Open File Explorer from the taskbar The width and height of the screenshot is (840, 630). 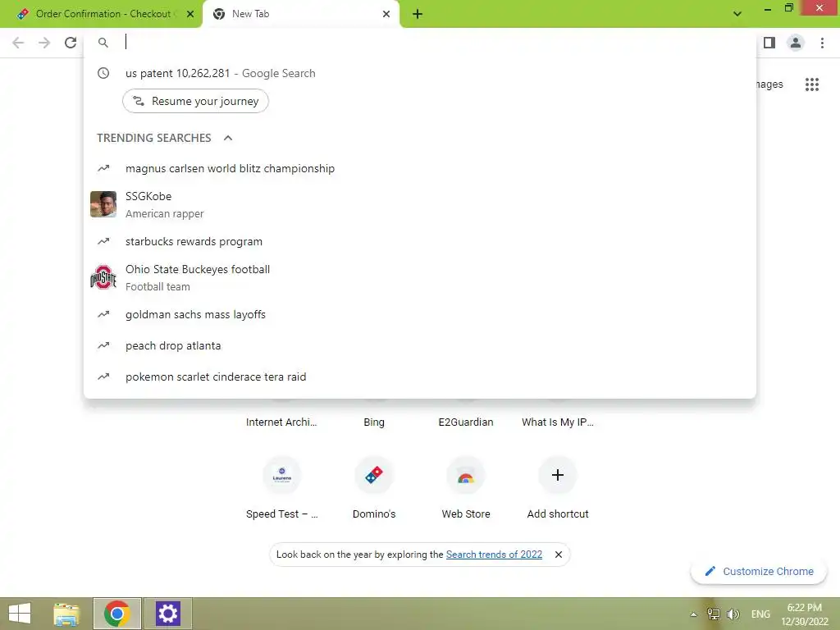pos(66,614)
